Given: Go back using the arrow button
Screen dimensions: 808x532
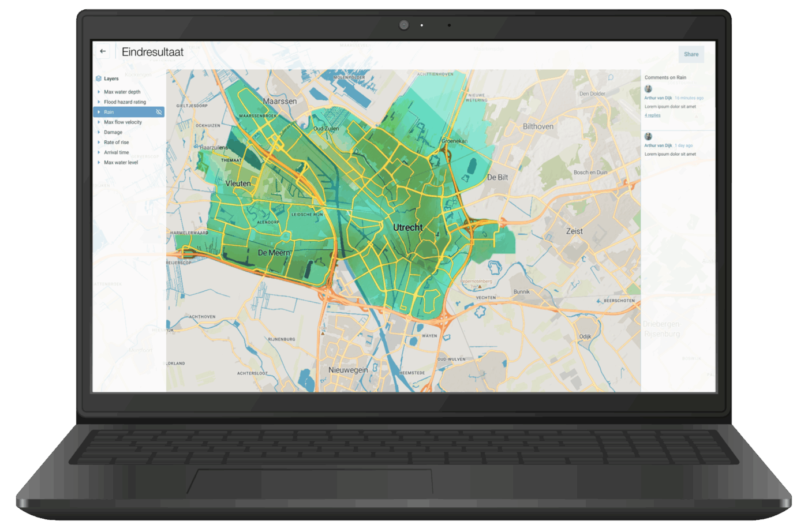Looking at the screenshot, I should [103, 51].
